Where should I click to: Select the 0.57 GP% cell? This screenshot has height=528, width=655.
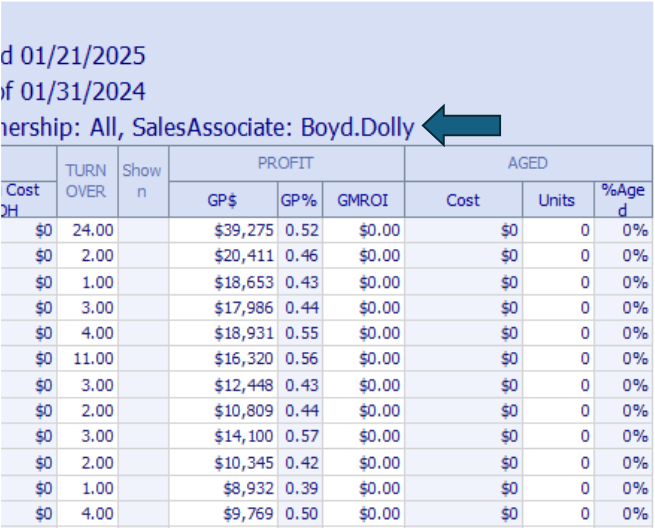(300, 437)
